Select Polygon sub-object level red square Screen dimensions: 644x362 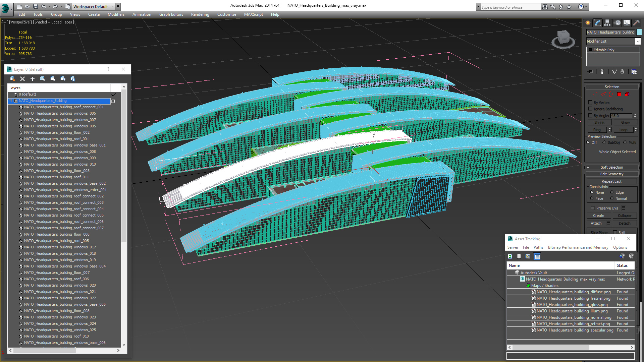pos(619,95)
